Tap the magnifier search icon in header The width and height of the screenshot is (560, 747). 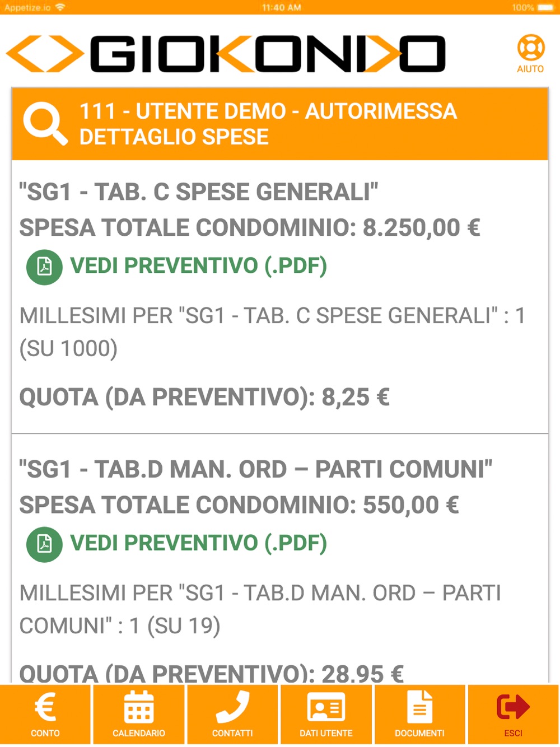45,124
